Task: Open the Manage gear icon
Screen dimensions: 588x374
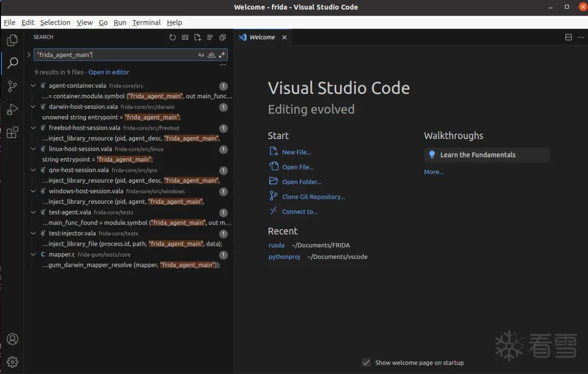Action: 13,362
